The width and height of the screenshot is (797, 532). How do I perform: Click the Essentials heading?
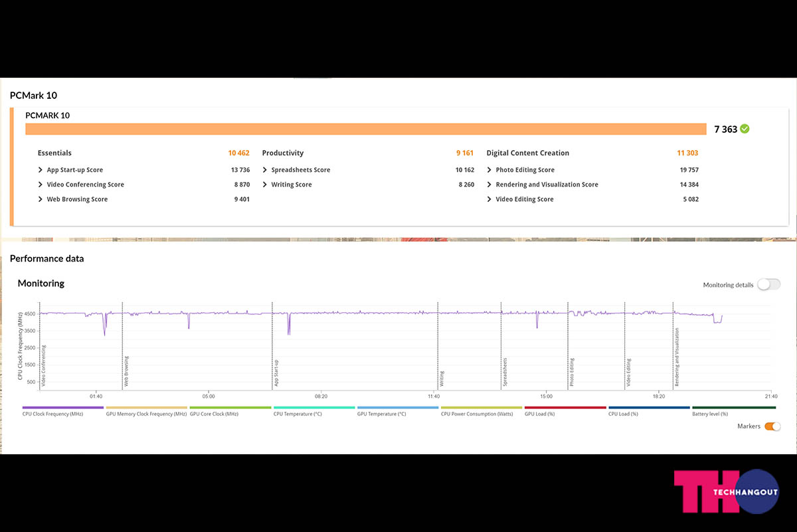pyautogui.click(x=54, y=153)
